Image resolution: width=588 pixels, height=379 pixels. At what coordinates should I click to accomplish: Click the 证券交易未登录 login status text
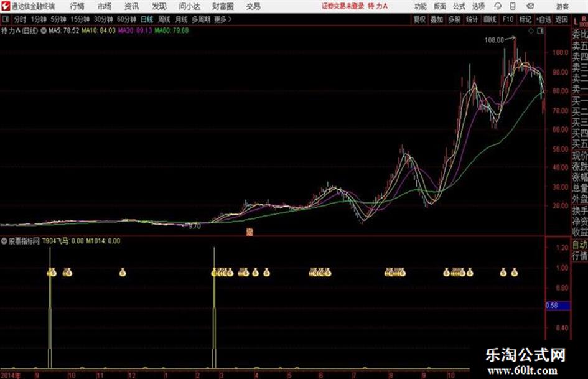click(x=343, y=6)
